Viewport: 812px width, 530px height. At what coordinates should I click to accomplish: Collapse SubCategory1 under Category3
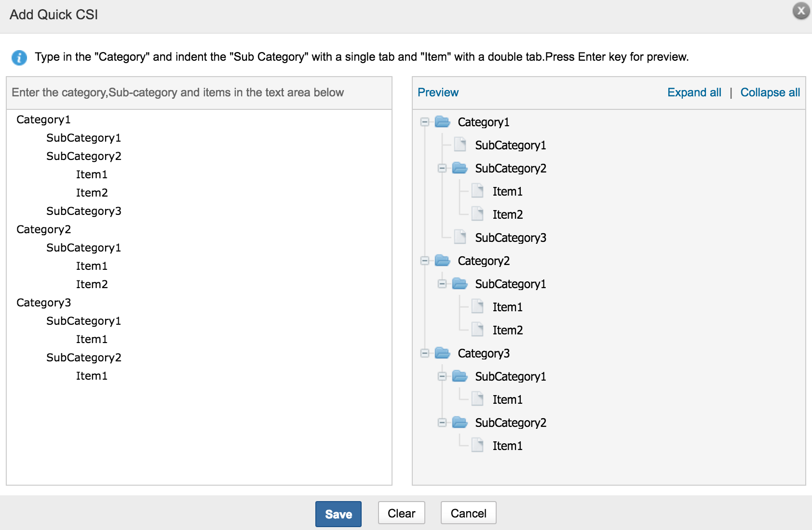[x=442, y=376]
